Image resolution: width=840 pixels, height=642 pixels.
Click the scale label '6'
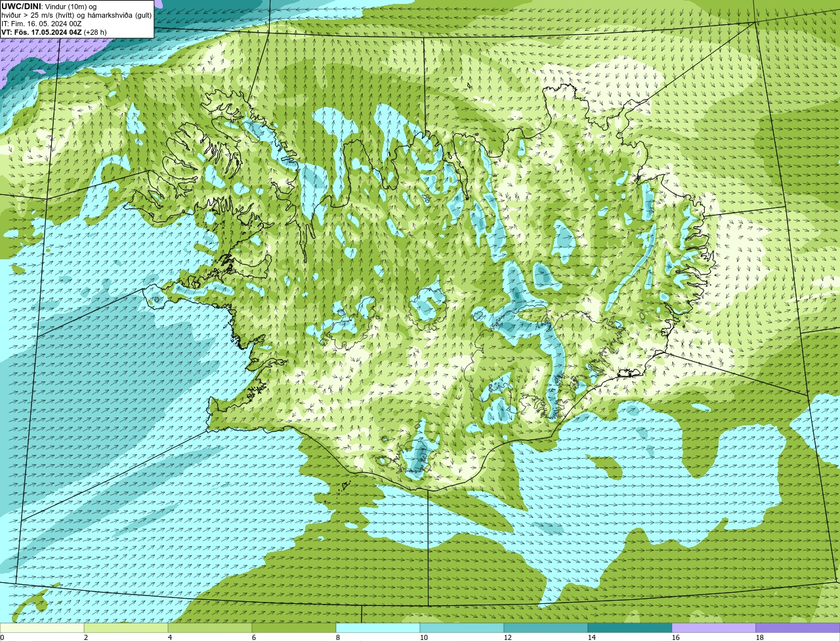coord(254,637)
